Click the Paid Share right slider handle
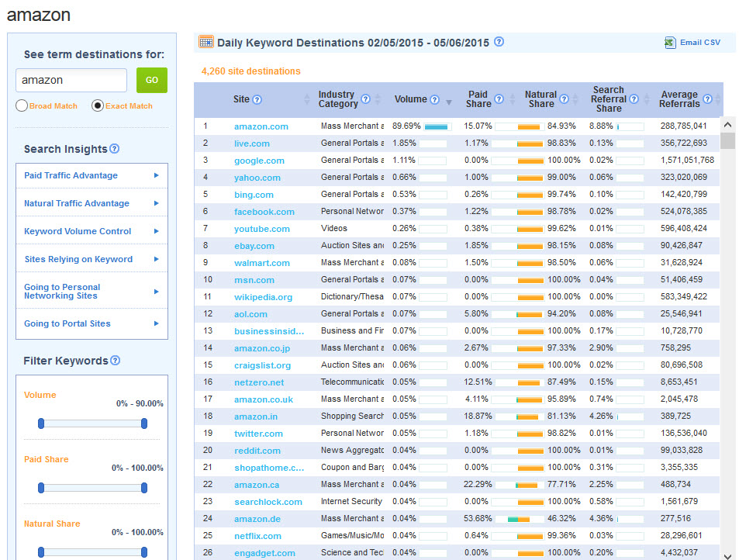Screen dimensions: 739x560 coord(144,487)
